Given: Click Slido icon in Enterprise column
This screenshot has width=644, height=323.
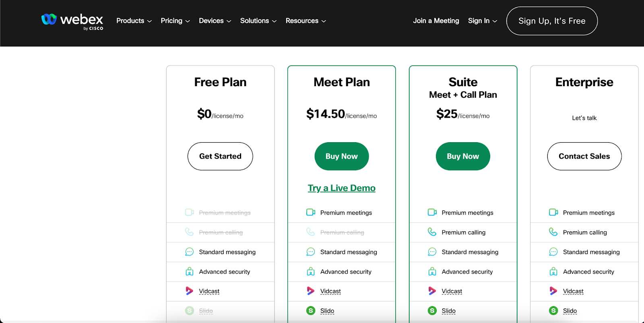Looking at the screenshot, I should click(553, 311).
